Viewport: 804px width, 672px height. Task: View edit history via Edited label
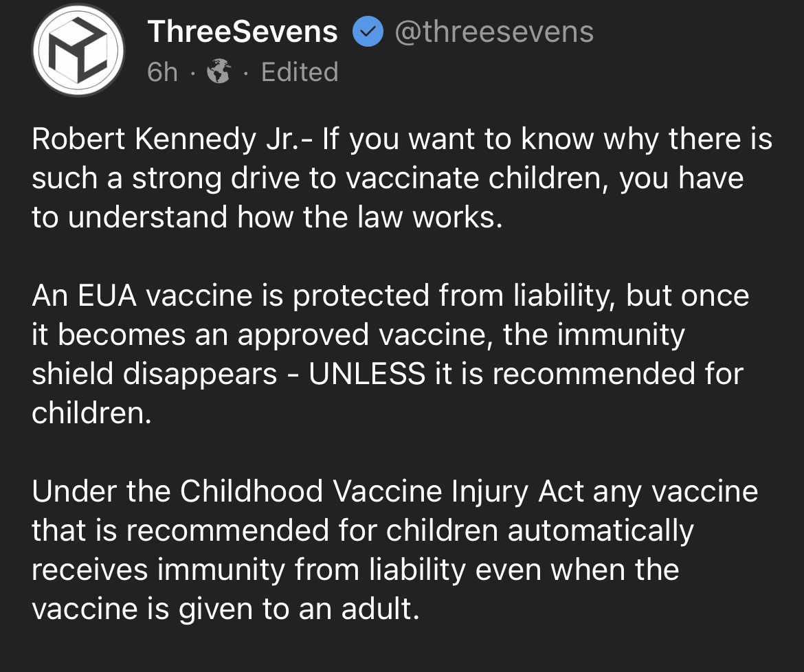[x=300, y=71]
